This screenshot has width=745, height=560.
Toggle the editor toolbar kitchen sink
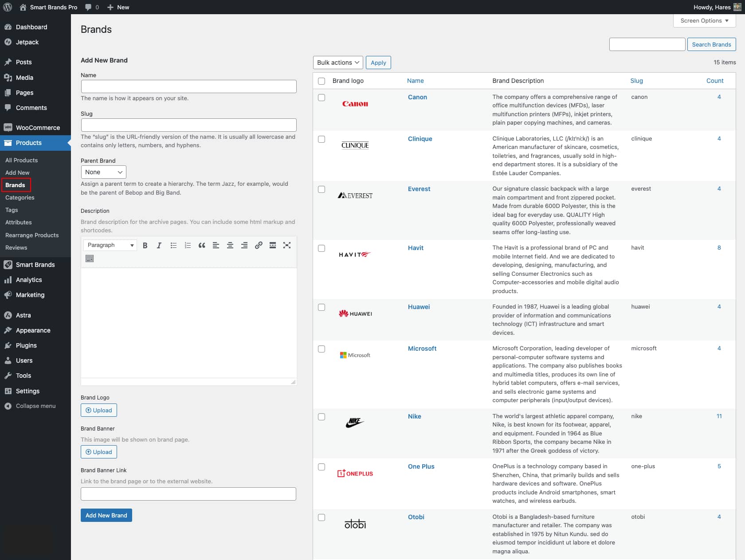tap(90, 258)
